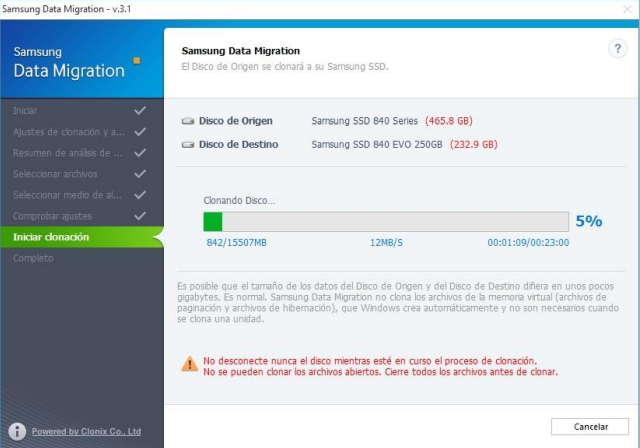Click the checkmark beside Resumen de análisis
This screenshot has height=448, width=640.
140,153
